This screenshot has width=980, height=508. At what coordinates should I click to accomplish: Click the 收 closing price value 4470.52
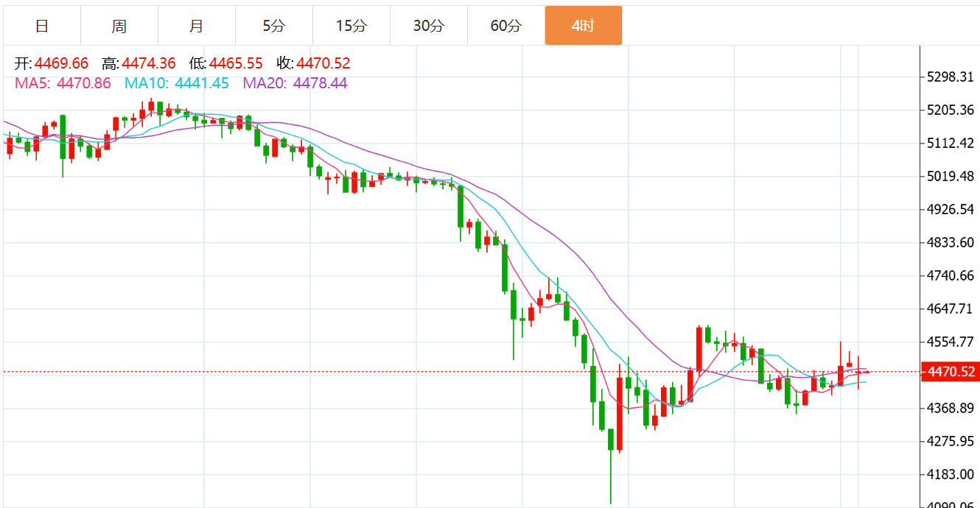[x=323, y=63]
